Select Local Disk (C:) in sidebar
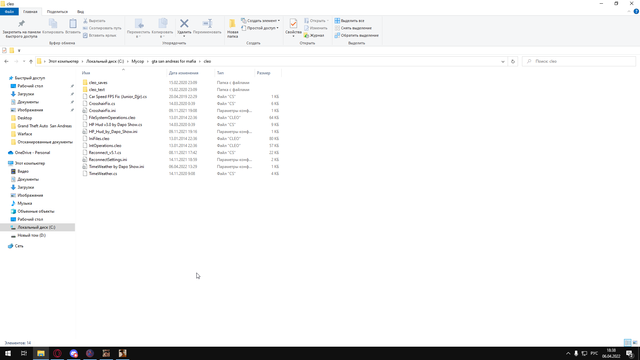 (36, 227)
